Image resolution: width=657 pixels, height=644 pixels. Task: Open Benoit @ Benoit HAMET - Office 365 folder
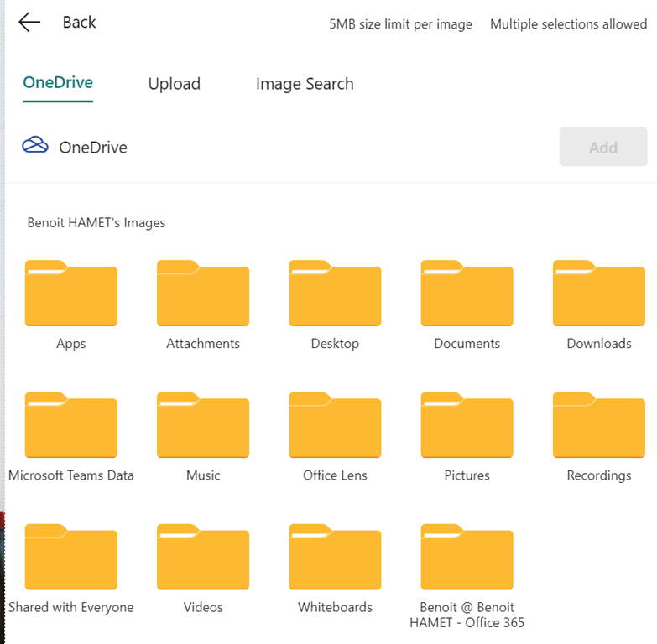point(467,557)
